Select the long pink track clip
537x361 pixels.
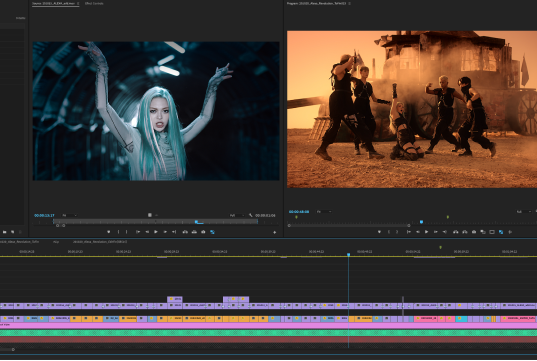[268, 325]
